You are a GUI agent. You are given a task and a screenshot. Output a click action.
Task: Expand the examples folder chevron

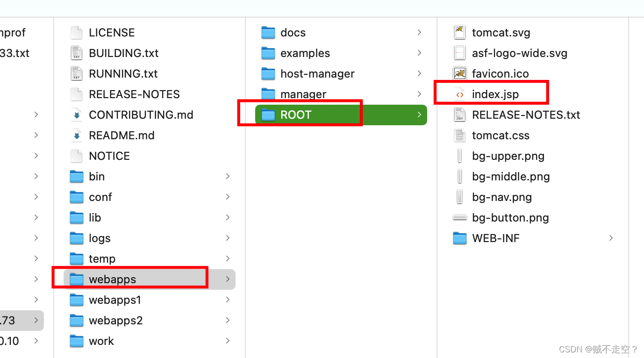tap(419, 53)
